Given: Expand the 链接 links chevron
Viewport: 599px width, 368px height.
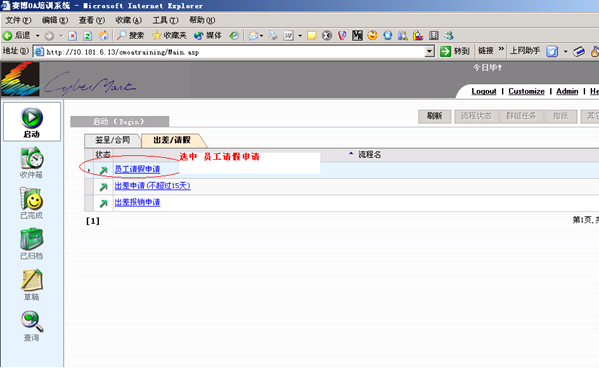Looking at the screenshot, I should (x=501, y=49).
